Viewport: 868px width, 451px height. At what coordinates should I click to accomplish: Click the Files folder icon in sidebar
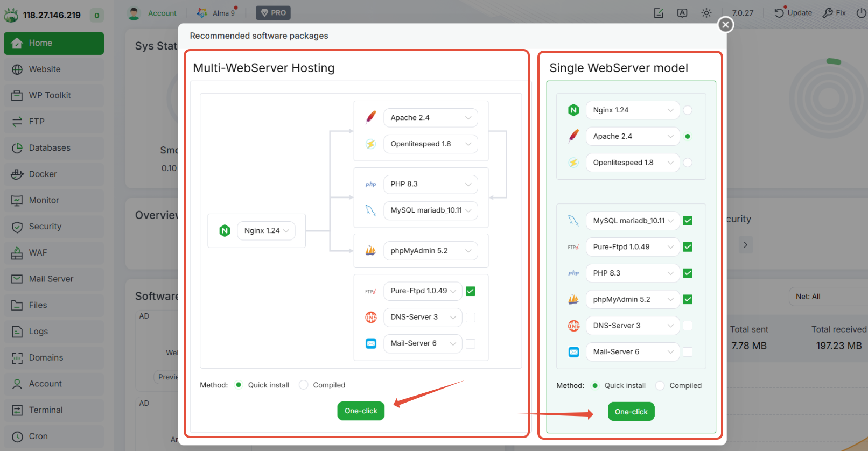tap(17, 305)
